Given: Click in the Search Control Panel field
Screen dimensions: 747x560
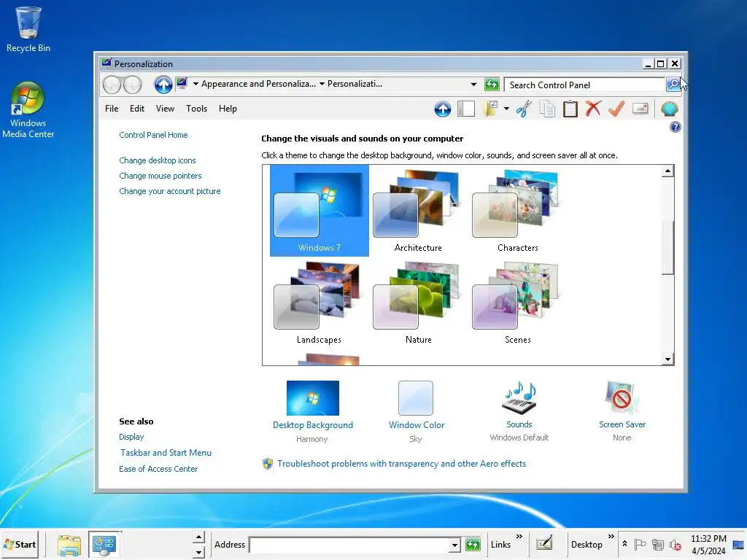Looking at the screenshot, I should 584,85.
